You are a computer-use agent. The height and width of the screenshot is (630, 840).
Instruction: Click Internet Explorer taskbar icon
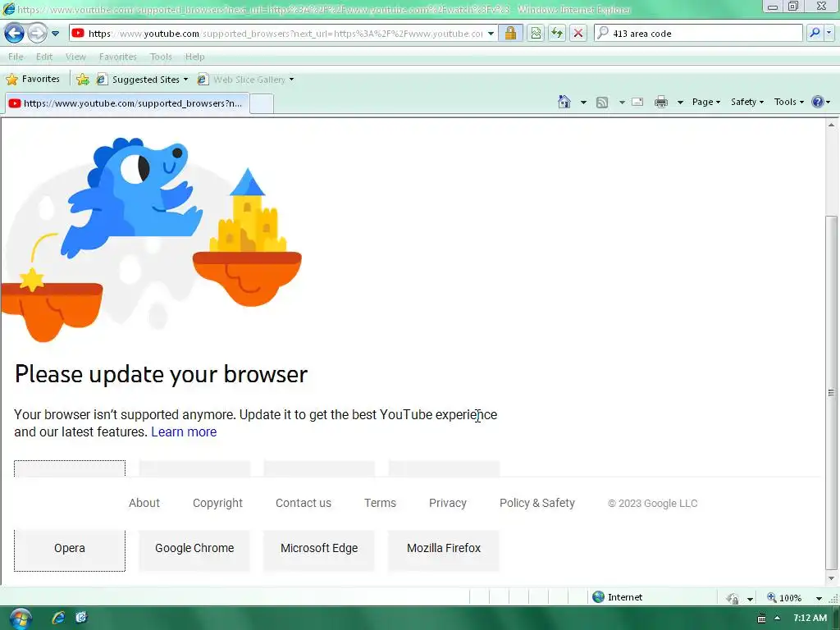point(58,618)
